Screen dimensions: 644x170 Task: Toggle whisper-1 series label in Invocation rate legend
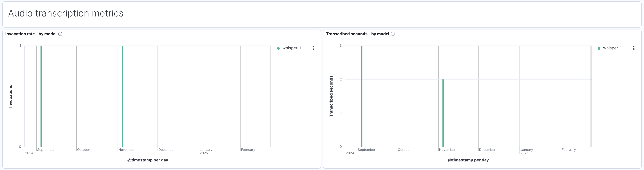pyautogui.click(x=291, y=48)
